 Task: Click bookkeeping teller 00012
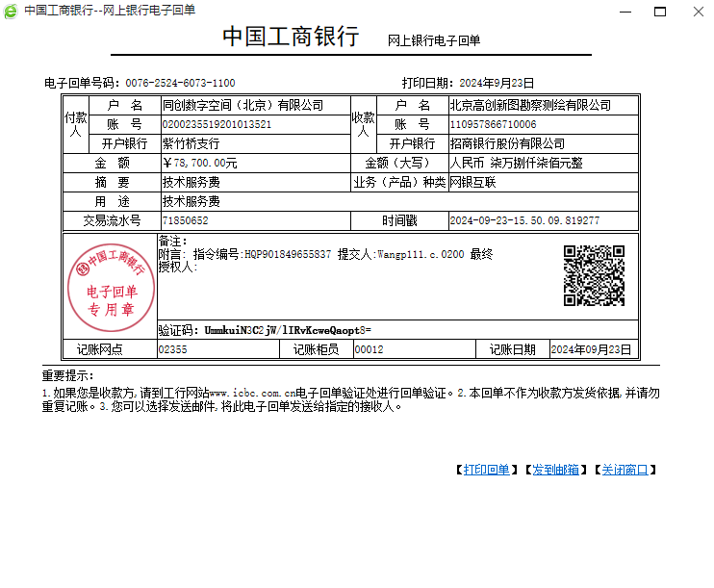click(369, 349)
